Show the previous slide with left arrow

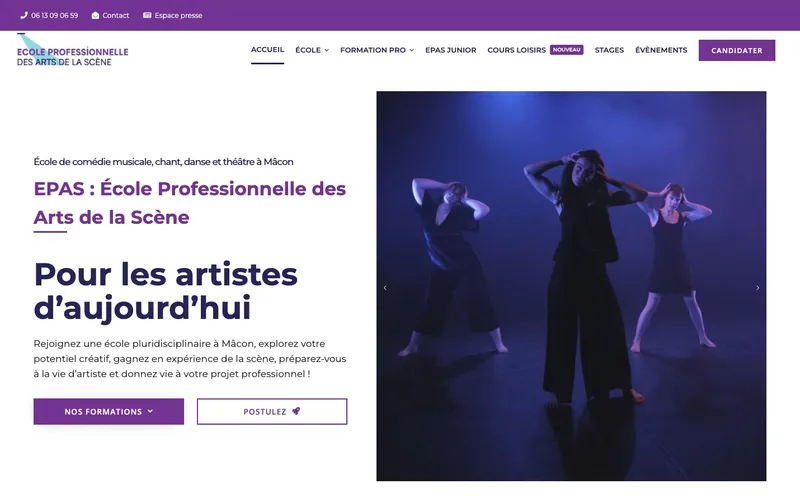coord(385,288)
